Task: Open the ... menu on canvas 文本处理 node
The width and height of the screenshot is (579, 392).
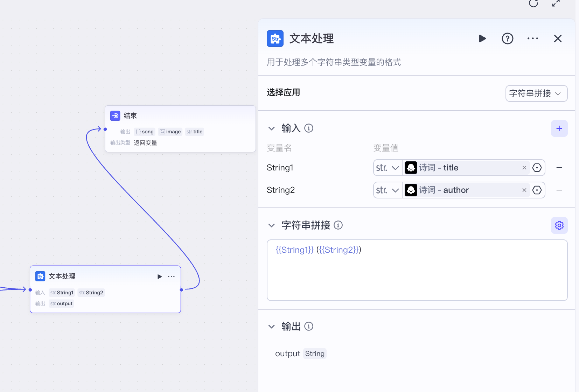Action: point(171,276)
